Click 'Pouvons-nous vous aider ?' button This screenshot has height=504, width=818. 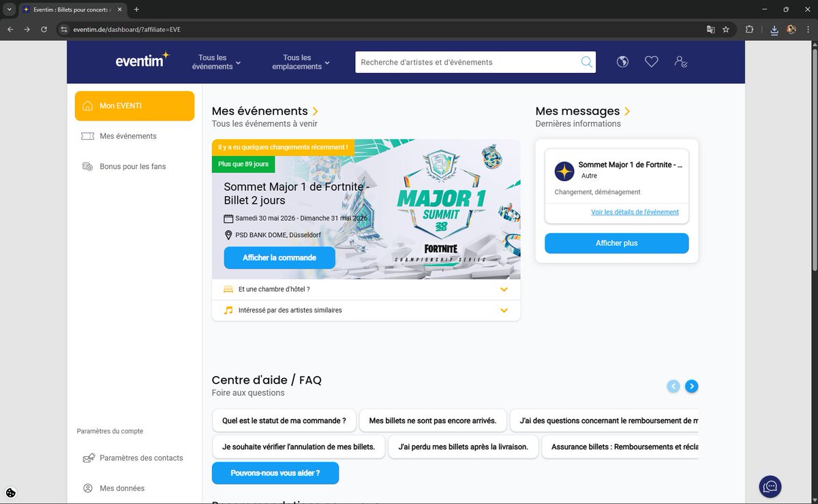275,473
